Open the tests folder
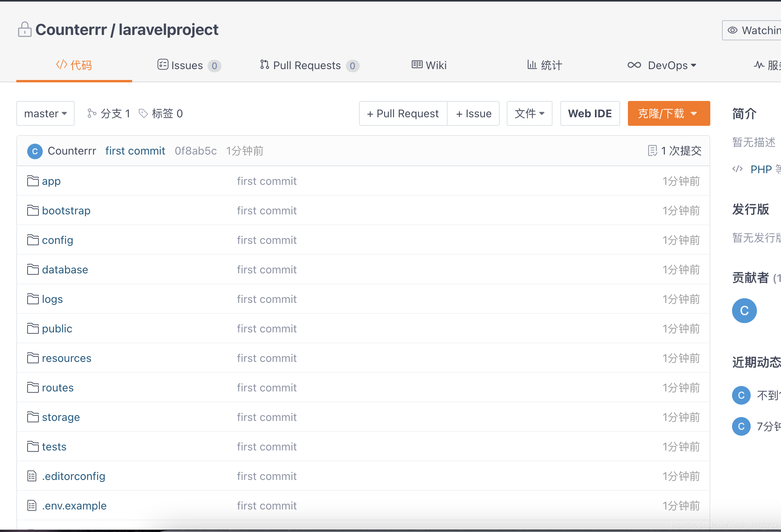Viewport: 781px width, 532px height. (54, 447)
